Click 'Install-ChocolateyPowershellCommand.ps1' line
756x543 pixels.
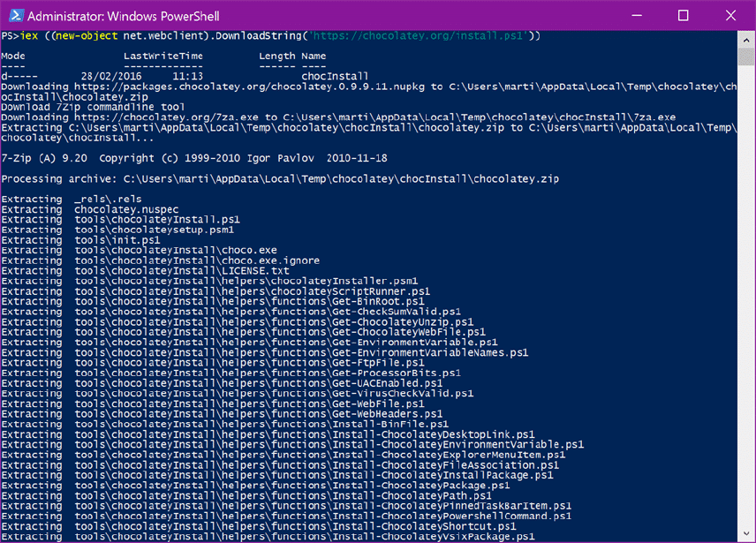[286, 516]
